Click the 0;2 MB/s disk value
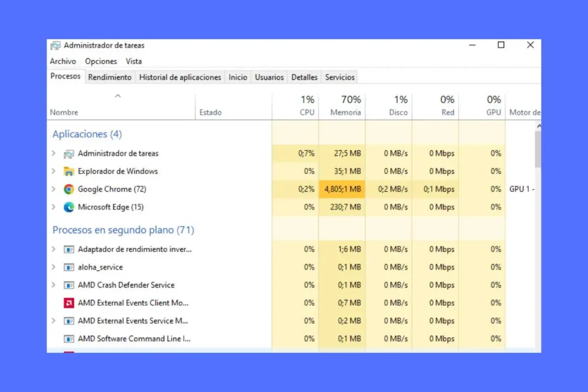The image size is (588, 392). pos(393,189)
